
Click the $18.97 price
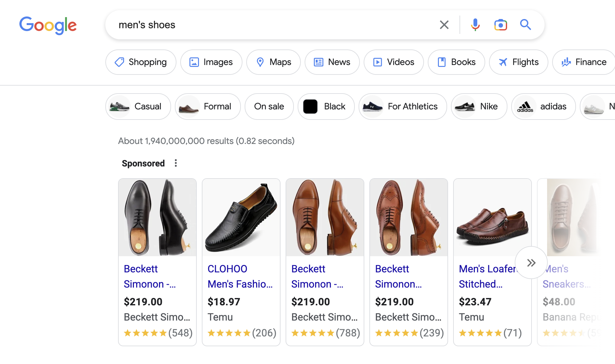[224, 302]
